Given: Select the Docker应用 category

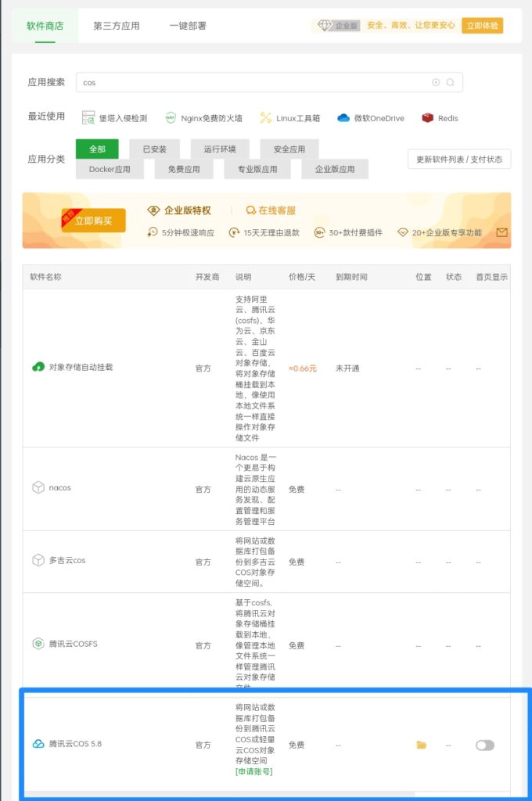Looking at the screenshot, I should [110, 169].
